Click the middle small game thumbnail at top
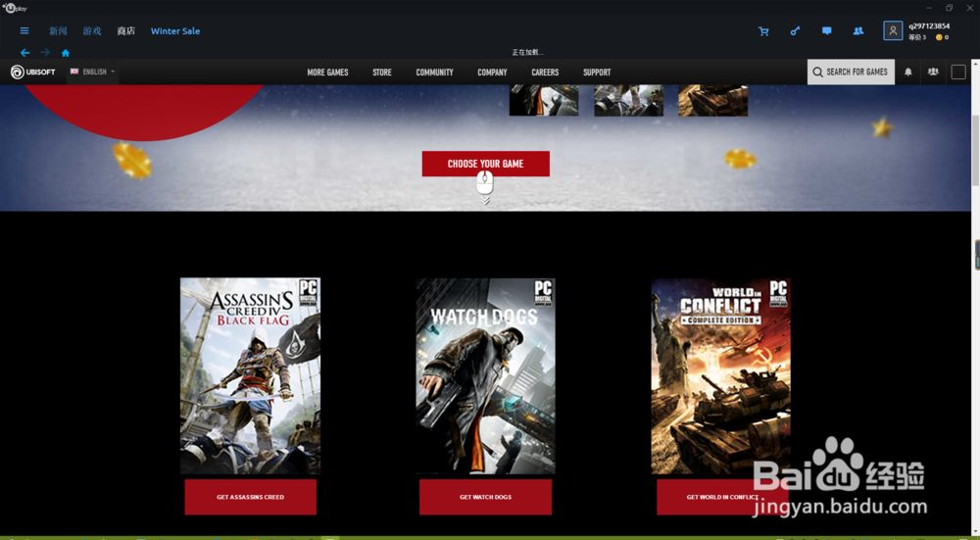This screenshot has width=980, height=540. 628,101
